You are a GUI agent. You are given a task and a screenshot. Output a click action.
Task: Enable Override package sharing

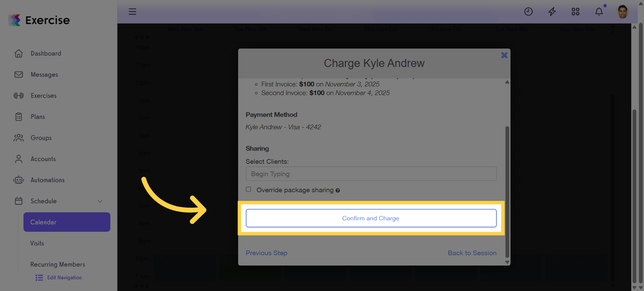pos(248,189)
